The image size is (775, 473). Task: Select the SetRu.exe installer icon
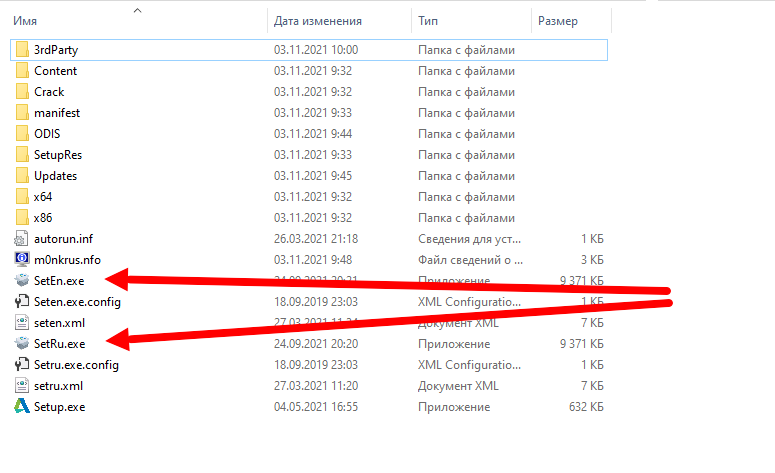(22, 344)
